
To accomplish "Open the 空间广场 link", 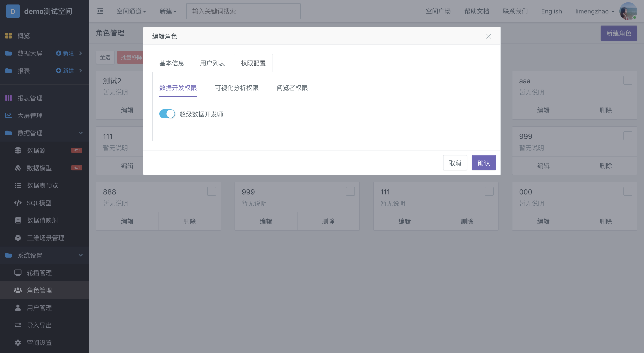I will point(438,11).
